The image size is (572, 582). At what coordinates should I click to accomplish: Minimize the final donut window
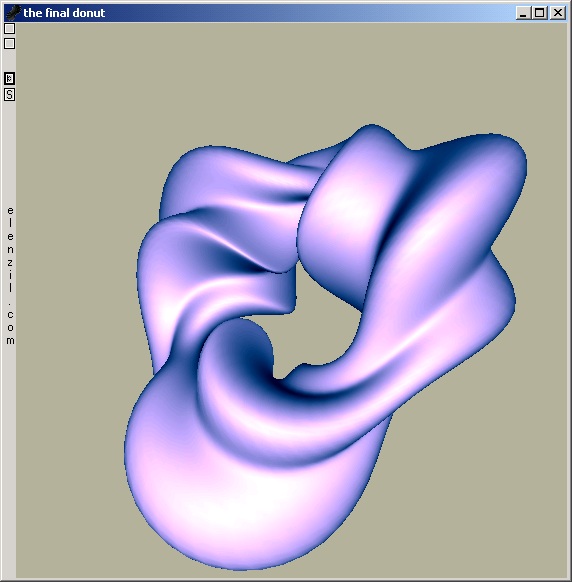point(523,13)
